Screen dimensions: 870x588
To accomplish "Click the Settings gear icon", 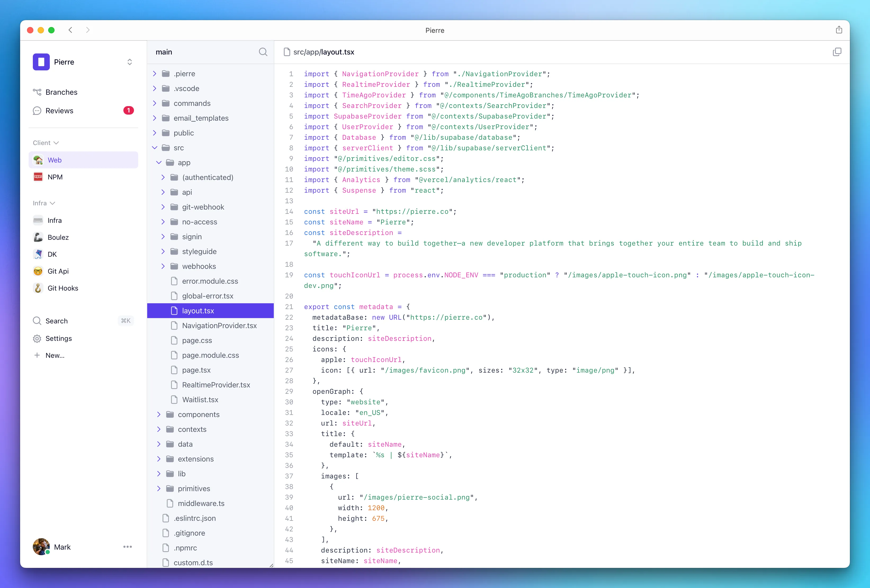I will tap(37, 338).
